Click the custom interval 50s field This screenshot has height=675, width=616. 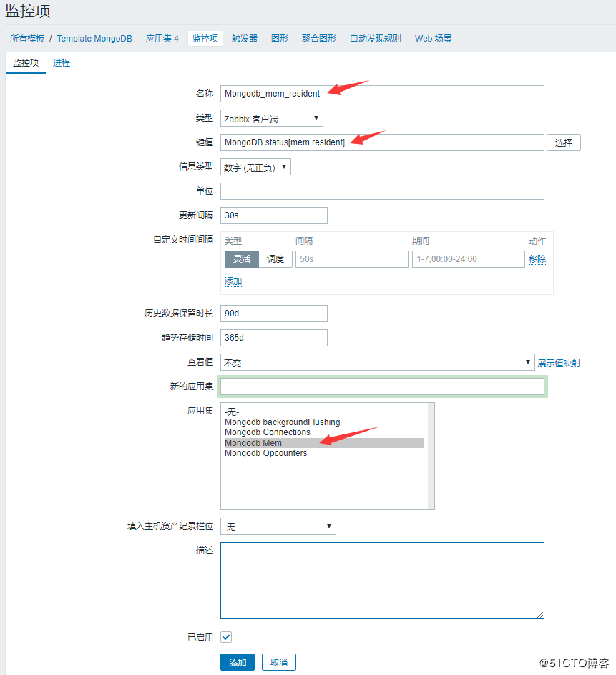coord(351,259)
